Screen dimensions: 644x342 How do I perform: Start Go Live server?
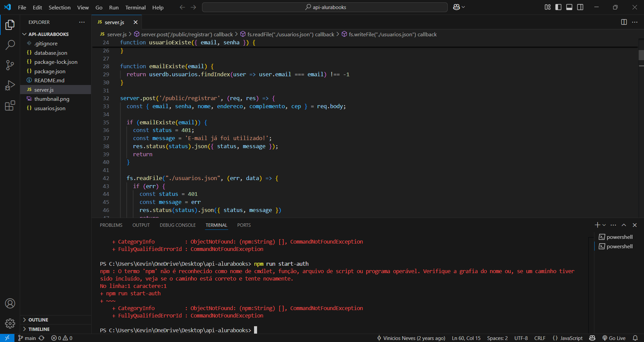(x=614, y=338)
